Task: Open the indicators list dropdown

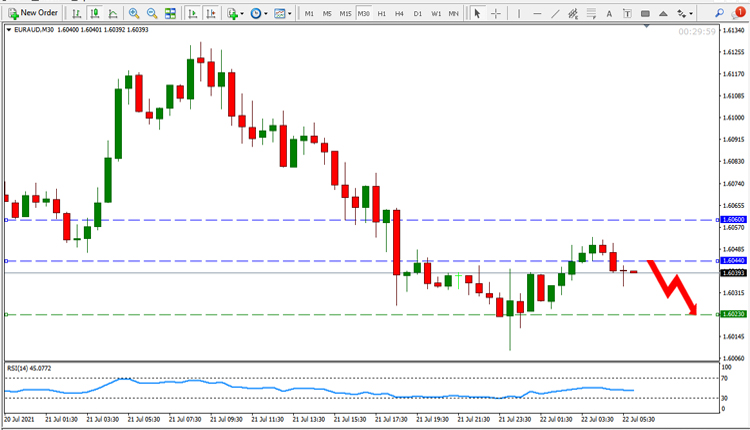Action: tap(235, 13)
